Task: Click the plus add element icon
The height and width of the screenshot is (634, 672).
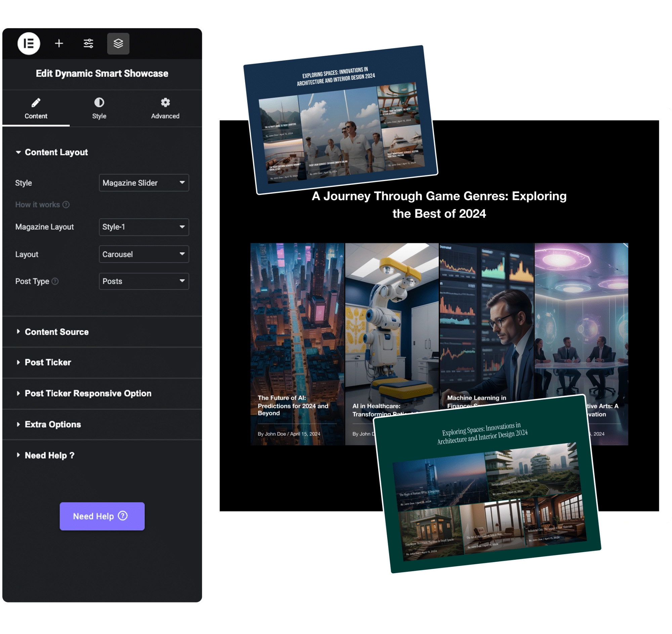Action: pyautogui.click(x=59, y=44)
